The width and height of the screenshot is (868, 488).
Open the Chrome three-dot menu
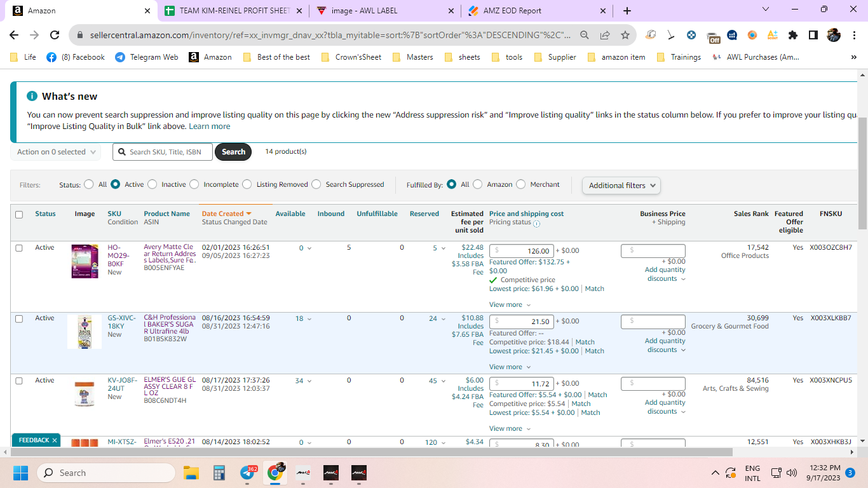pos(853,35)
